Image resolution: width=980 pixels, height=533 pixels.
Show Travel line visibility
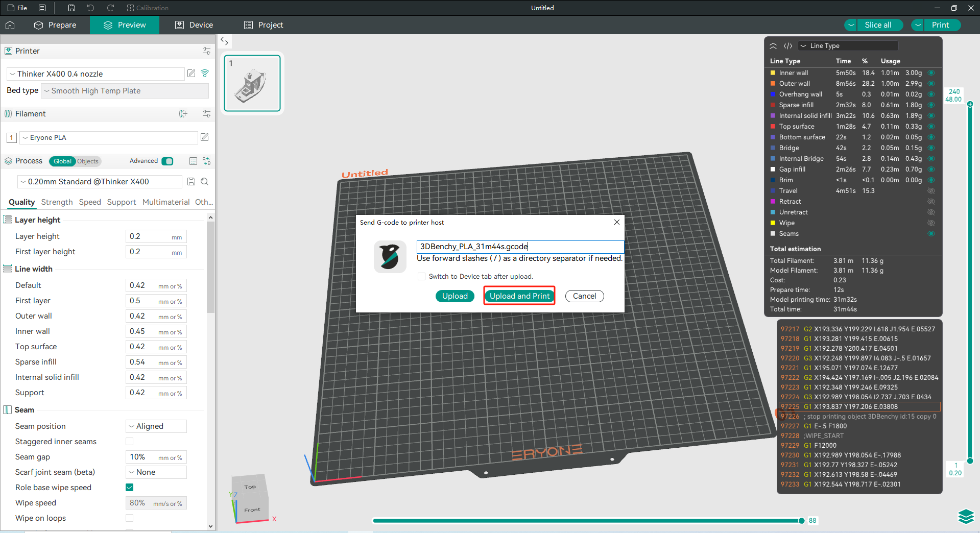(931, 191)
